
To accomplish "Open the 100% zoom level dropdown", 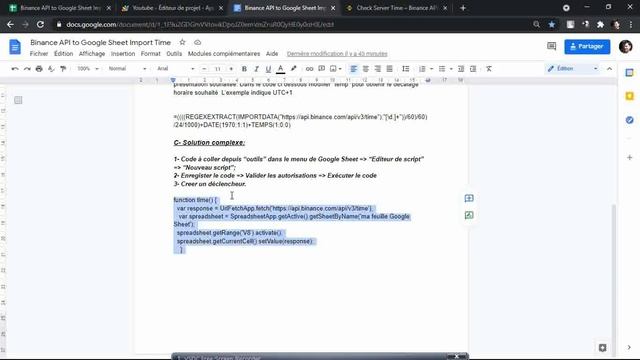I will [88, 69].
